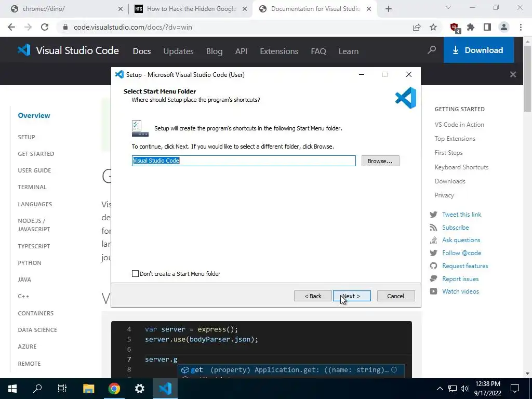Open the Report issues link
532x399 pixels.
click(x=460, y=279)
